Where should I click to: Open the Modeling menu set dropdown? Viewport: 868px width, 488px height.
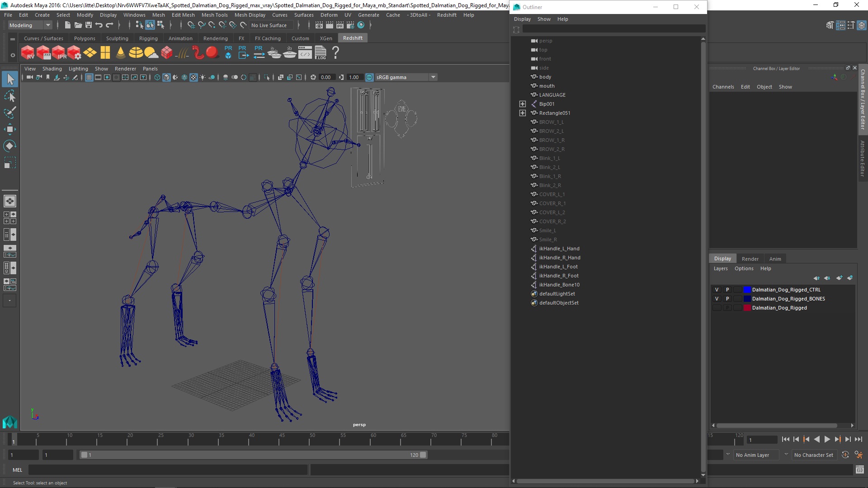click(30, 25)
